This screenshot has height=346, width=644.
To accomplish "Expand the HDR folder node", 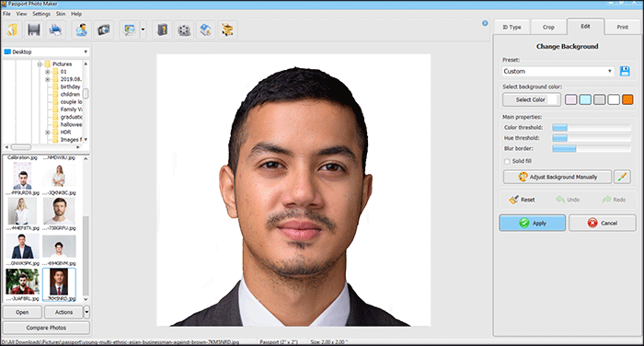I will coord(47,132).
